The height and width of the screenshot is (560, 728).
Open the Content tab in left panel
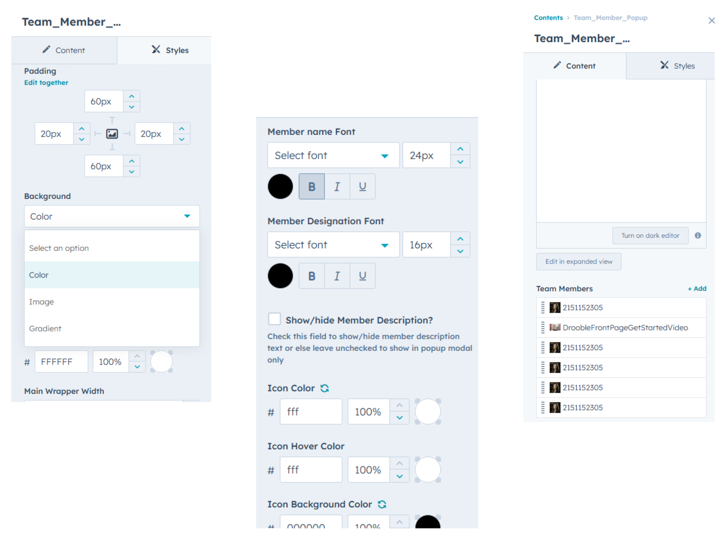[x=64, y=50]
